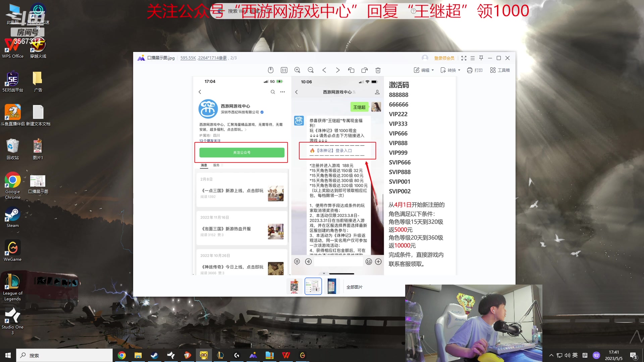
Task: Open 斗鱼直播伴侣 desktop shortcut
Action: 13,115
